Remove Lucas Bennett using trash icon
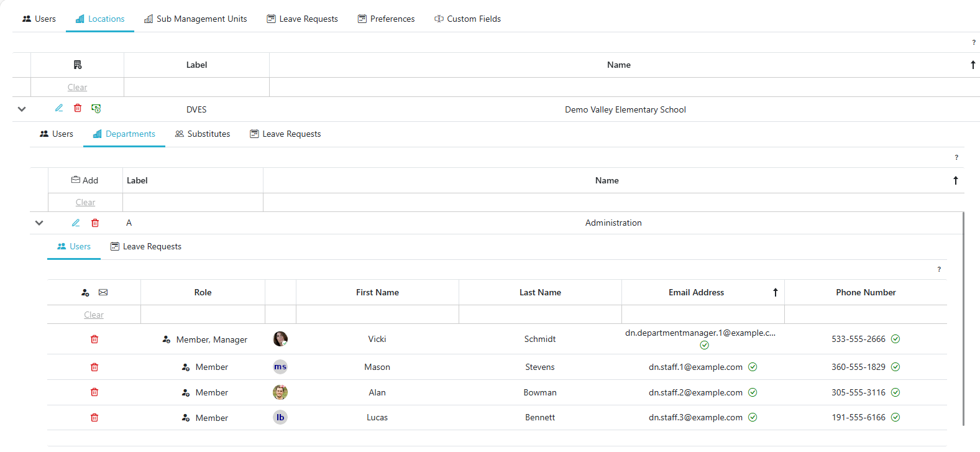The image size is (980, 452). pos(94,417)
